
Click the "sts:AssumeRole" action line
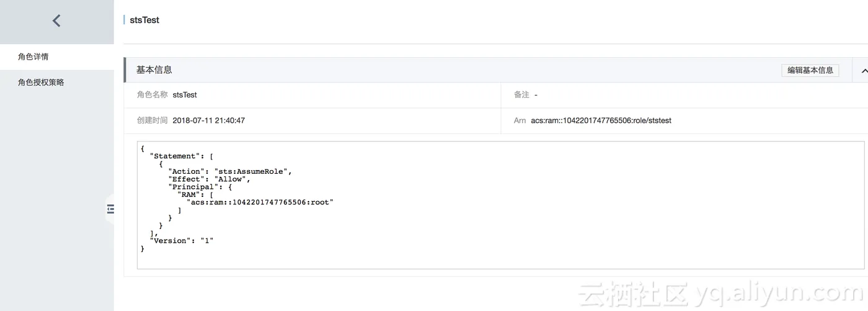[230, 171]
